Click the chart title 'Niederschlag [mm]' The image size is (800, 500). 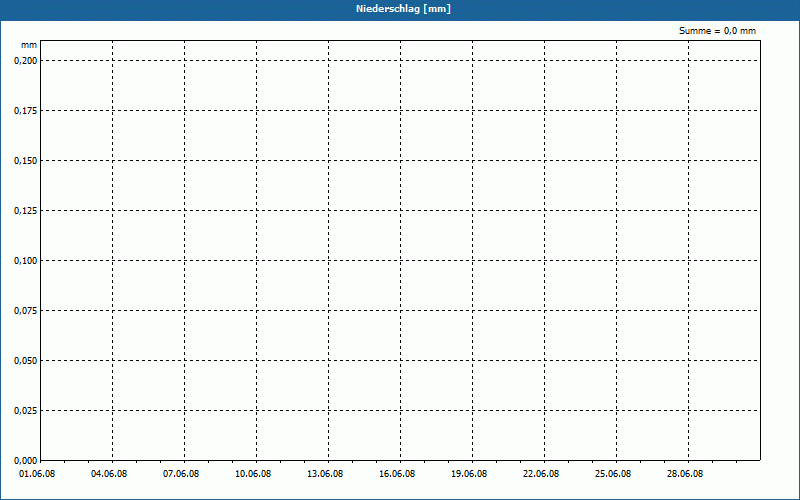pyautogui.click(x=403, y=9)
